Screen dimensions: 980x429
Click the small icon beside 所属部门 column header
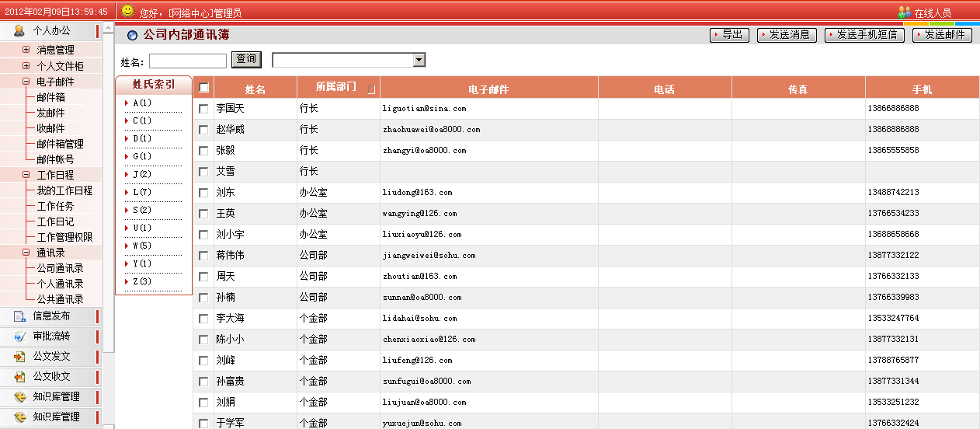pos(371,89)
